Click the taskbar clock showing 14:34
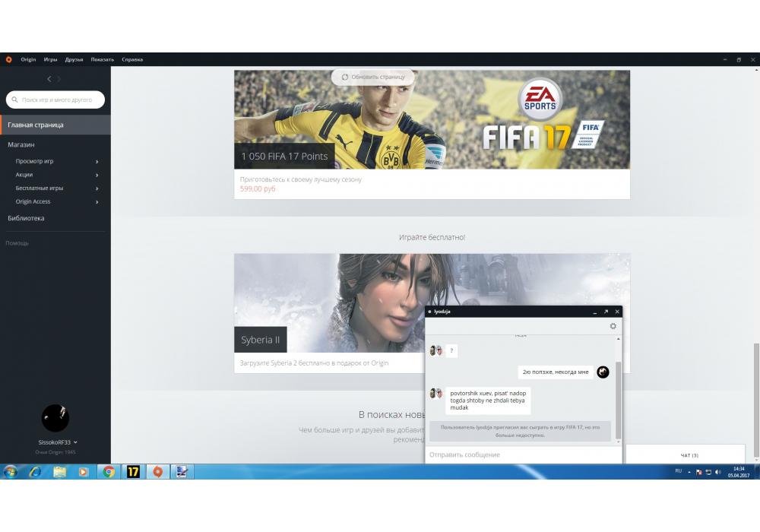 point(739,472)
